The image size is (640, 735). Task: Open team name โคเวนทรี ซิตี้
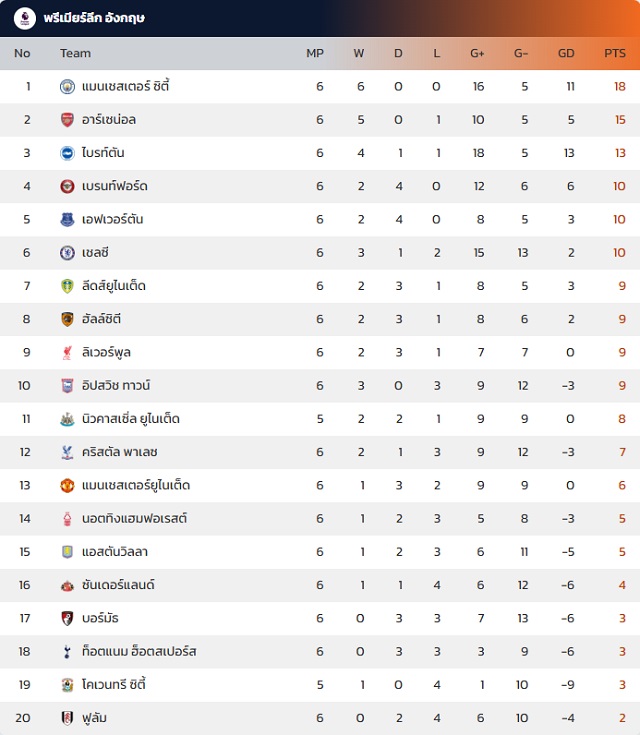(114, 684)
